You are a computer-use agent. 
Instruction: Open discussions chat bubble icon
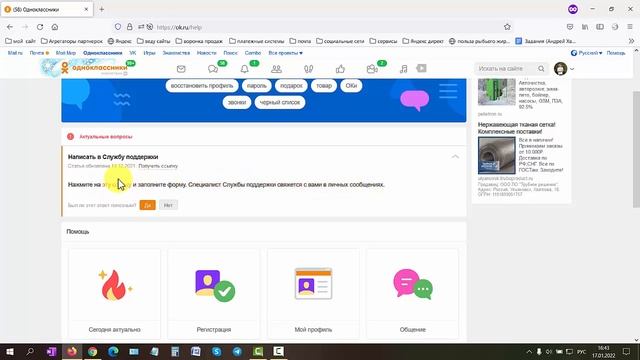click(x=213, y=69)
